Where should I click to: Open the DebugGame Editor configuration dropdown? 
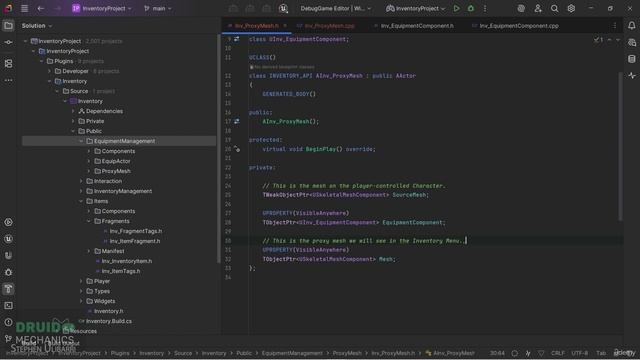click(336, 8)
